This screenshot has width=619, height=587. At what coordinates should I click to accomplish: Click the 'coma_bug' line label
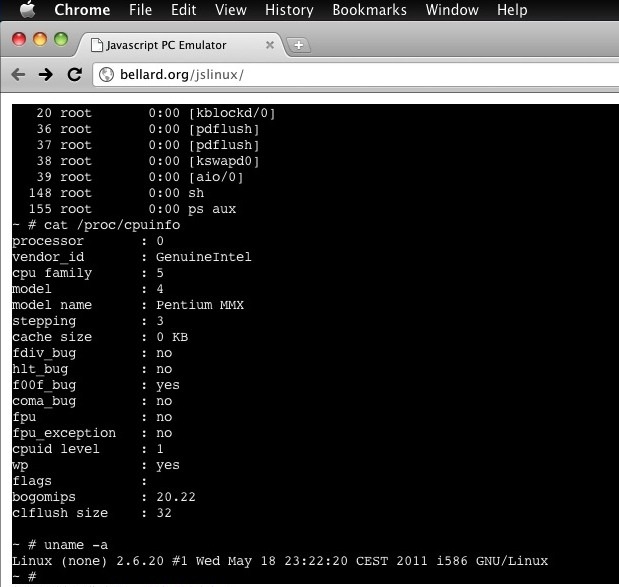tap(44, 401)
